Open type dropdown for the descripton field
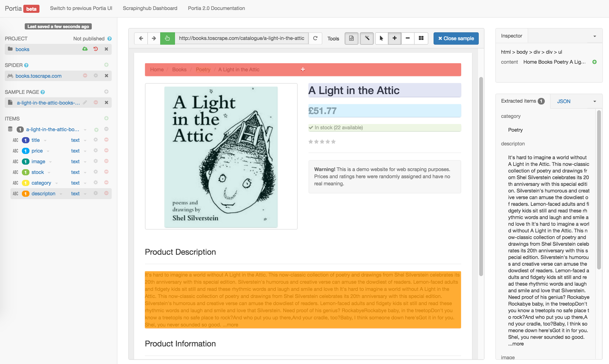609x364 pixels. click(85, 194)
